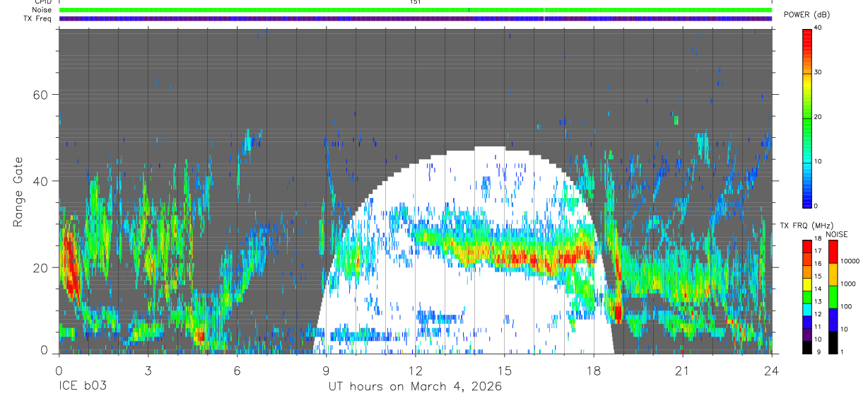868x401 pixels.
Task: Click the blue TX Freq status bar
Action: tap(416, 18)
